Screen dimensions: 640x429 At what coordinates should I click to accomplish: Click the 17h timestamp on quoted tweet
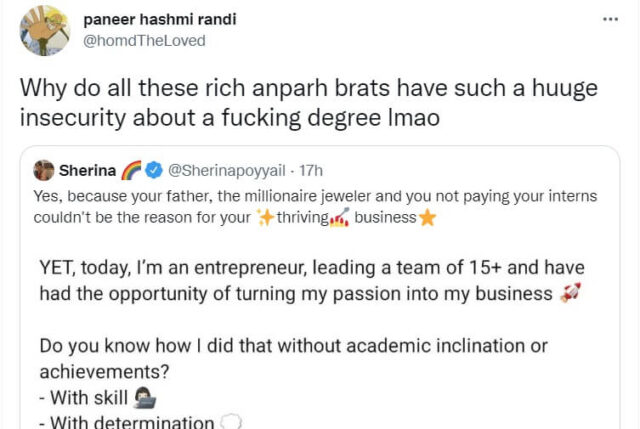pyautogui.click(x=310, y=170)
